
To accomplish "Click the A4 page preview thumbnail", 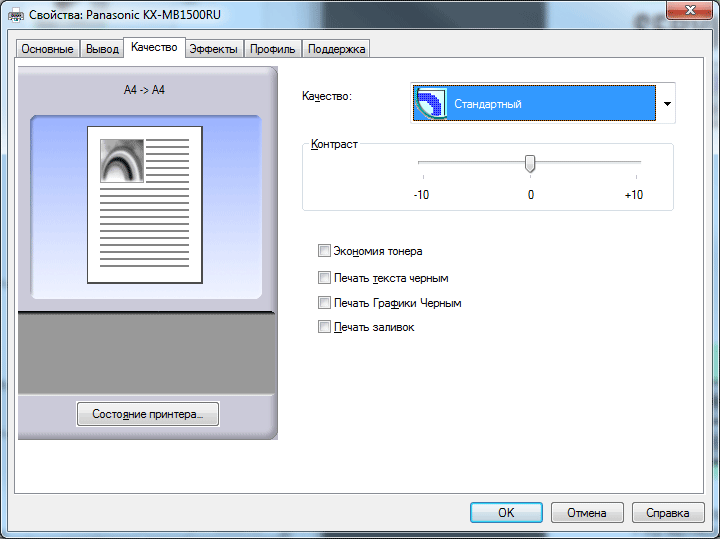I will (145, 205).
